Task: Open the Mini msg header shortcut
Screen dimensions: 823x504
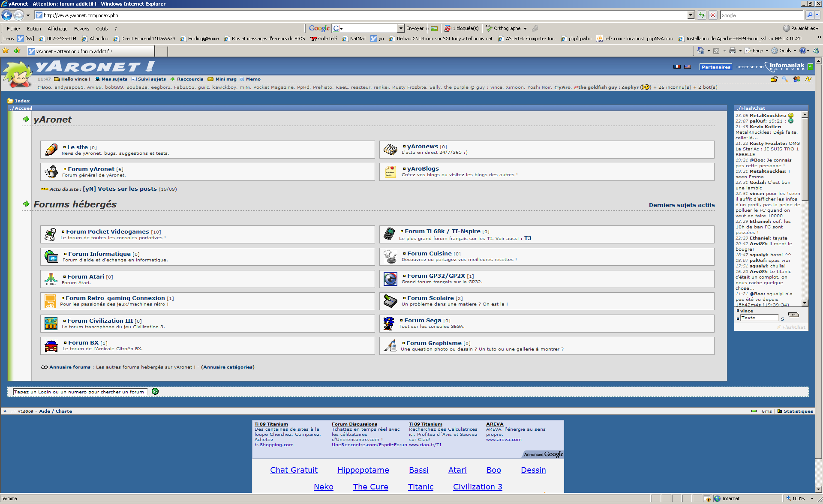Action: point(225,79)
